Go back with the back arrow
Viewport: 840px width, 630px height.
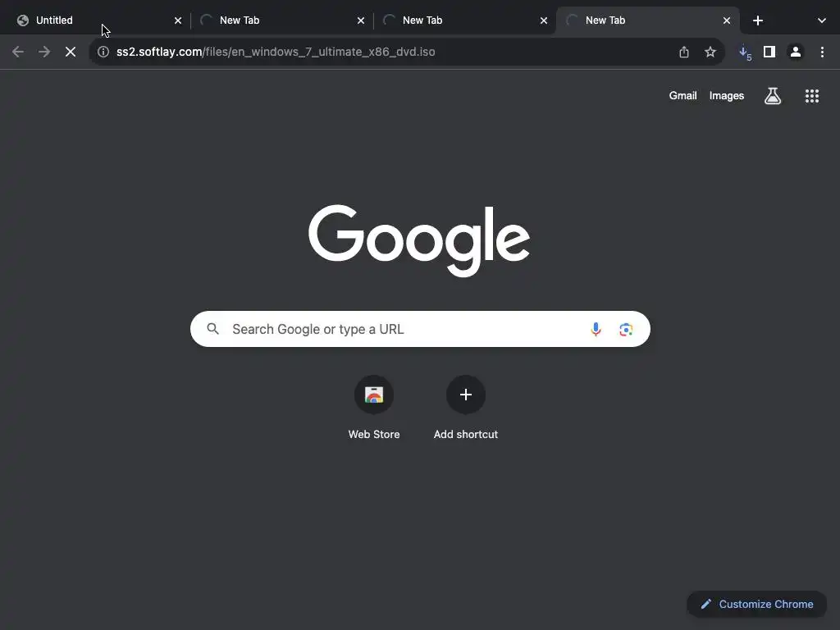pyautogui.click(x=18, y=52)
